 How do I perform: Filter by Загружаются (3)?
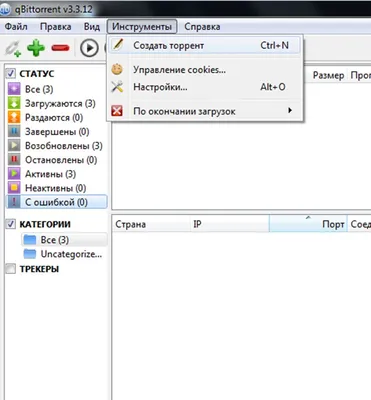[60, 104]
